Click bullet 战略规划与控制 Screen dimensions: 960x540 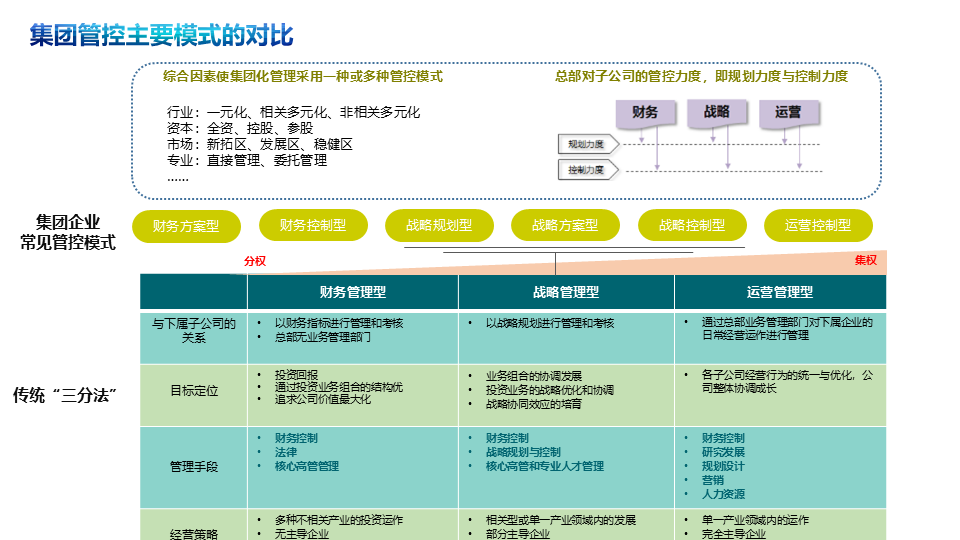523,452
